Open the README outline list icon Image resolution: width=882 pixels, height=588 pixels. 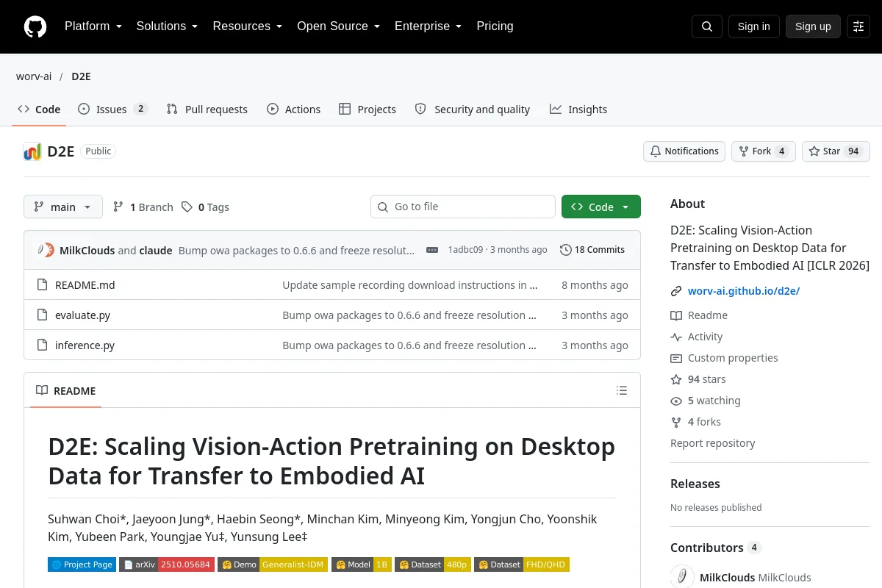click(x=622, y=390)
